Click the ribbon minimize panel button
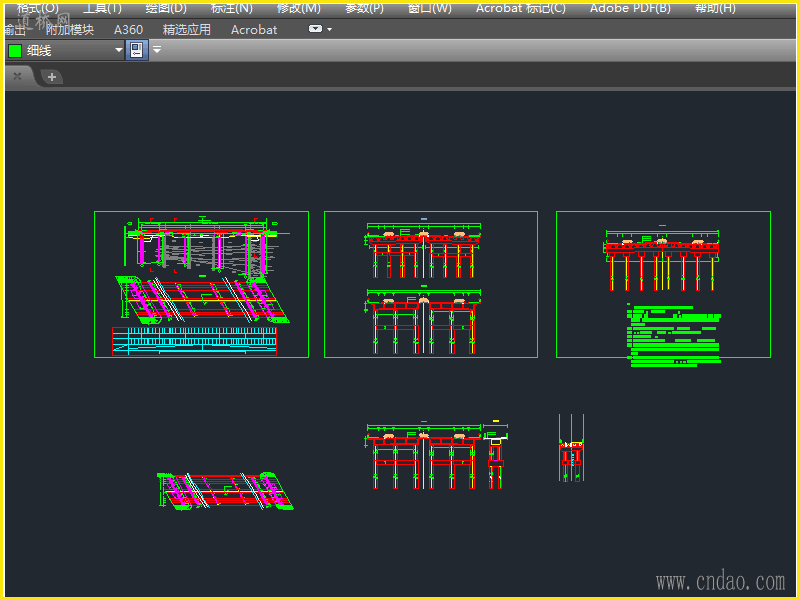 point(315,29)
